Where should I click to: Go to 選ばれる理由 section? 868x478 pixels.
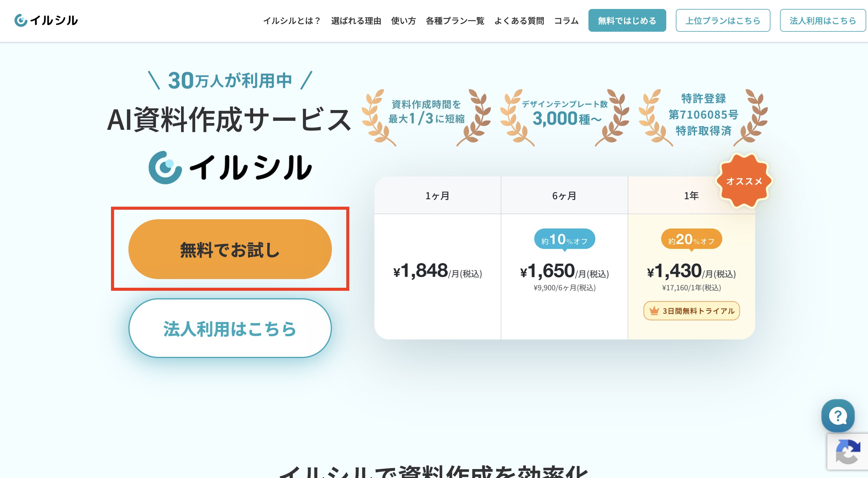click(356, 21)
